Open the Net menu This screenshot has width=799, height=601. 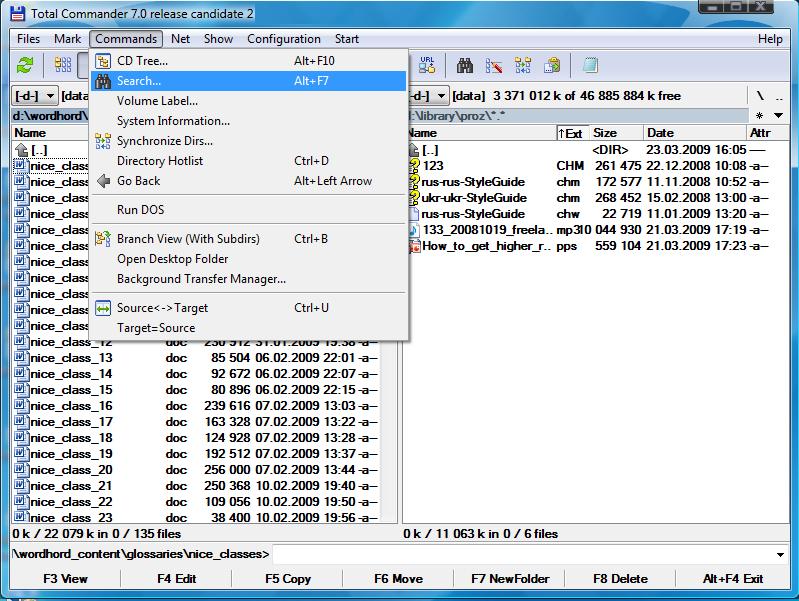(x=180, y=39)
